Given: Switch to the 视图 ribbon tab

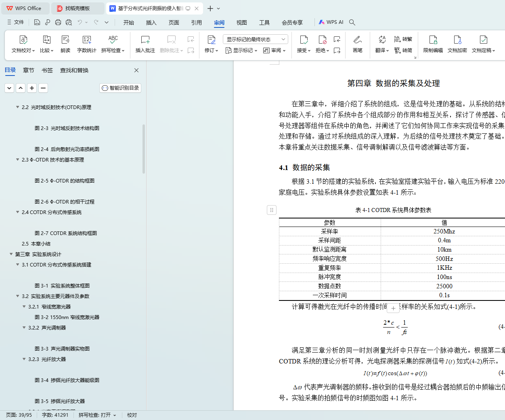Looking at the screenshot, I should pos(242,23).
